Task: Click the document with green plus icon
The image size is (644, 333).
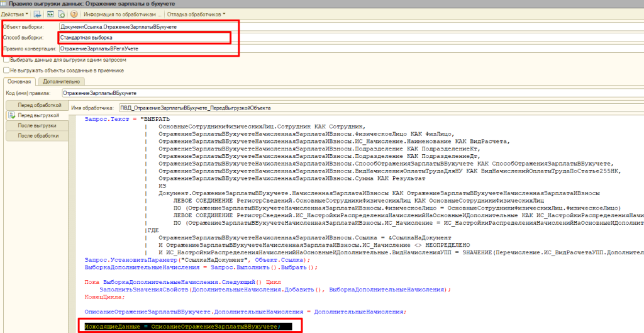Action: coord(61,13)
